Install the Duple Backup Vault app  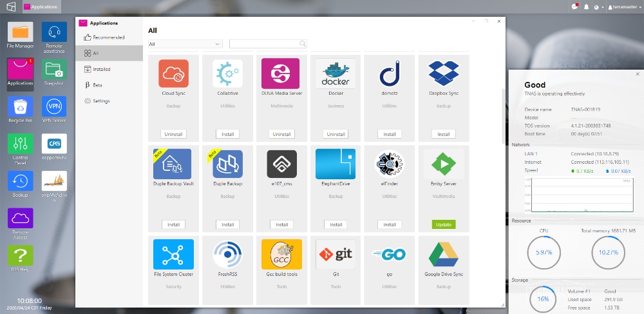tap(173, 224)
